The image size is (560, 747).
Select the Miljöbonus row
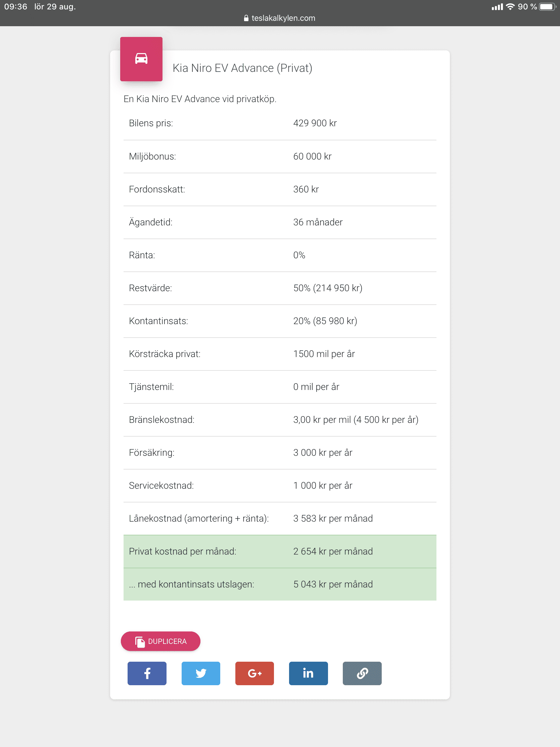coord(279,157)
